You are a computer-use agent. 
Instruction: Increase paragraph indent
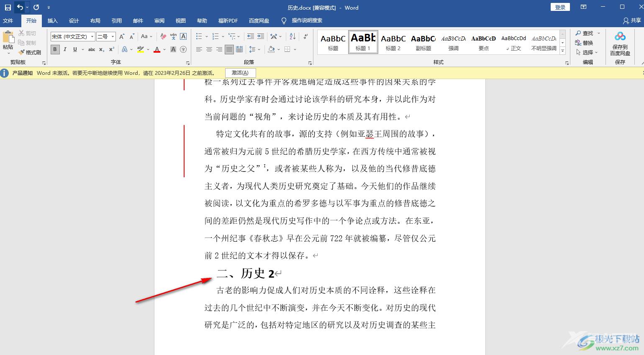point(261,37)
